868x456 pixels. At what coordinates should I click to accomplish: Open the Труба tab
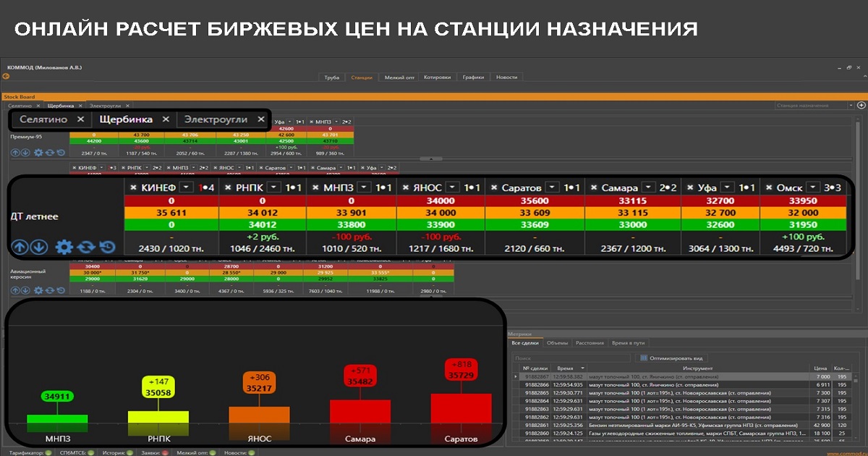coord(331,77)
